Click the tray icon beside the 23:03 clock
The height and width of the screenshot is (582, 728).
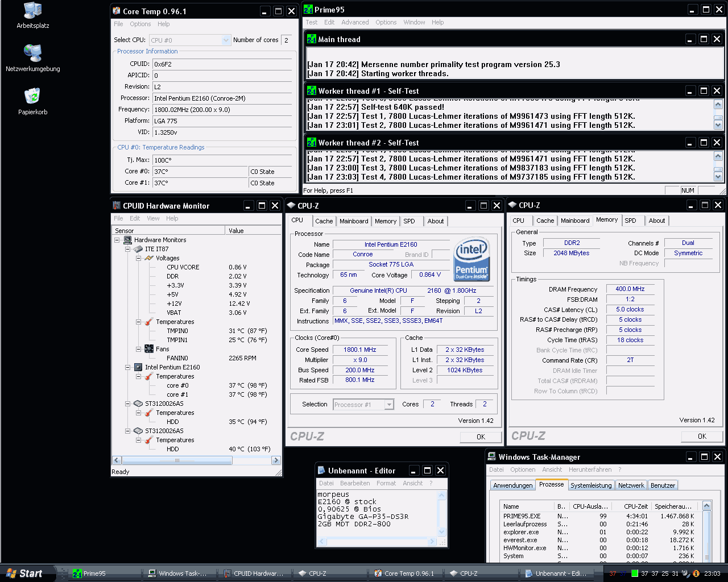(x=696, y=573)
